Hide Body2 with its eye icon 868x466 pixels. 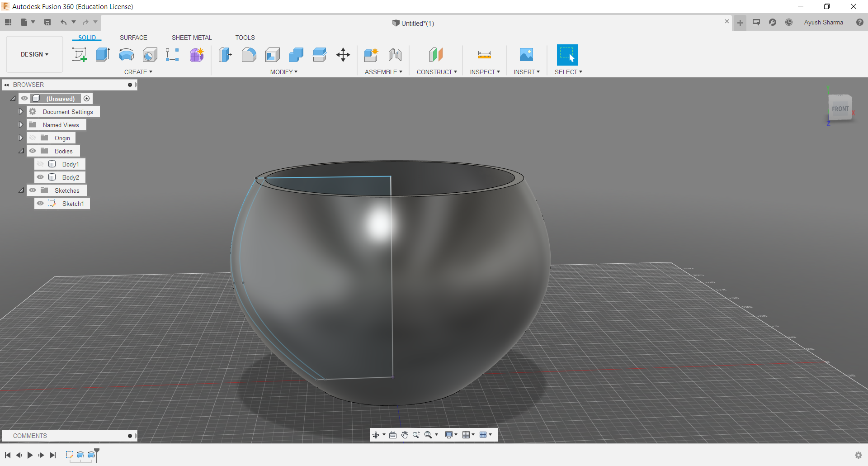pyautogui.click(x=40, y=177)
